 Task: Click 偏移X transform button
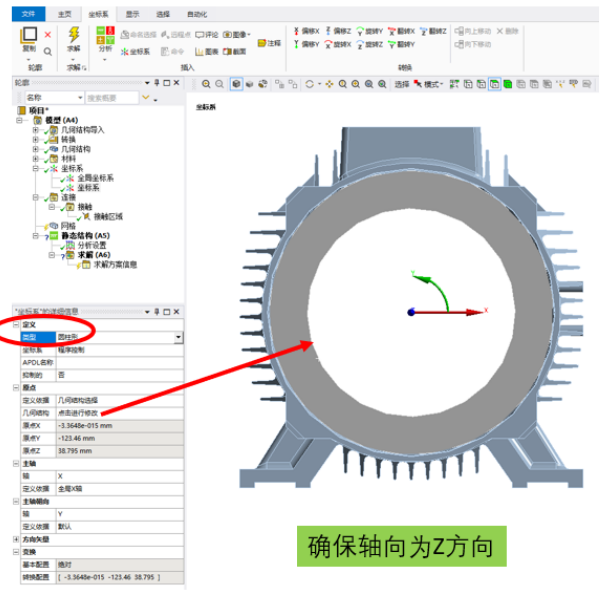(x=306, y=31)
